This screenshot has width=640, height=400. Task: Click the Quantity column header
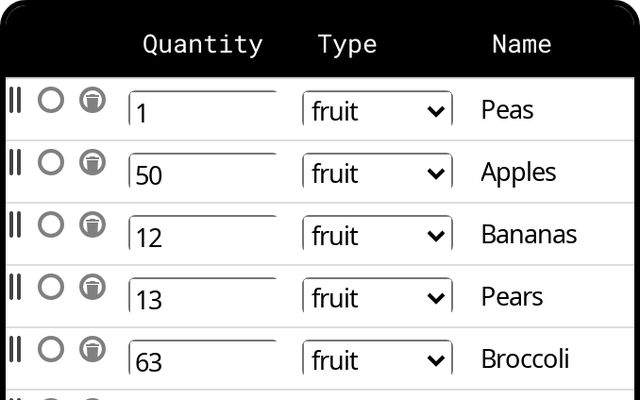pyautogui.click(x=202, y=44)
